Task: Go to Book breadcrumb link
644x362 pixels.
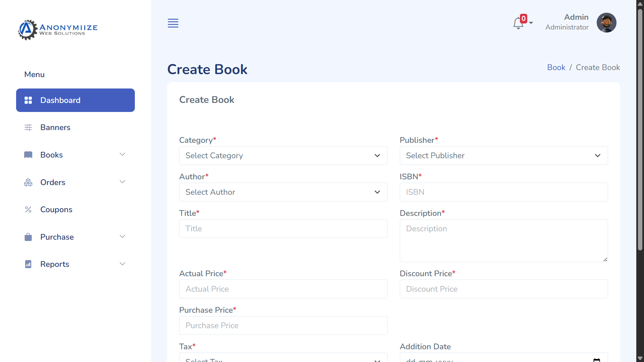Action: [x=556, y=67]
